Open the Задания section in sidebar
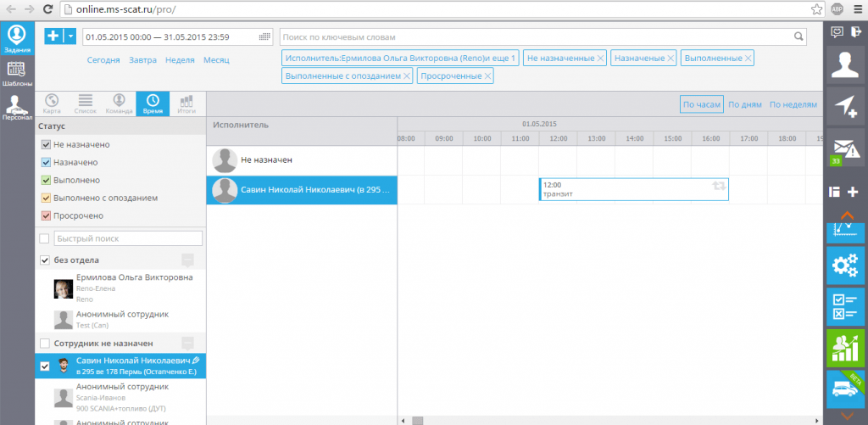 (17, 39)
